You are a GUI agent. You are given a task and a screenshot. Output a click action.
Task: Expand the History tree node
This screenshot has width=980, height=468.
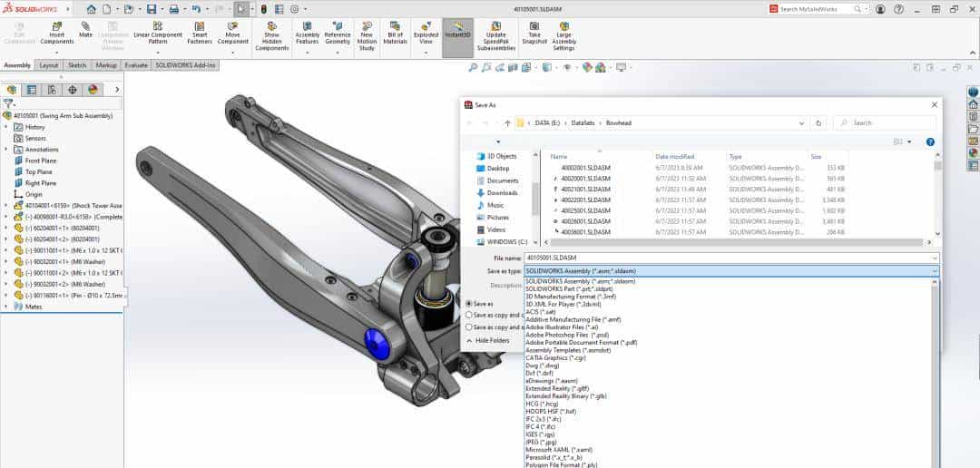(x=5, y=127)
